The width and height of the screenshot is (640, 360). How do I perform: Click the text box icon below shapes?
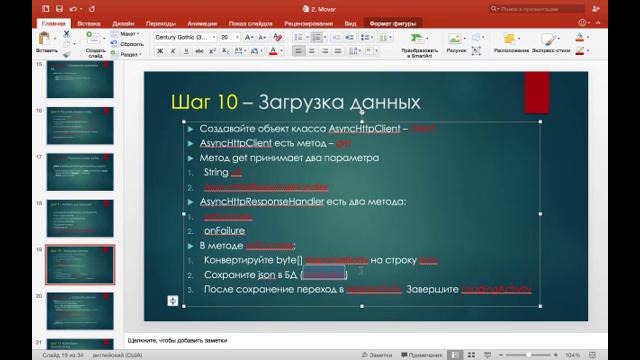(x=476, y=51)
